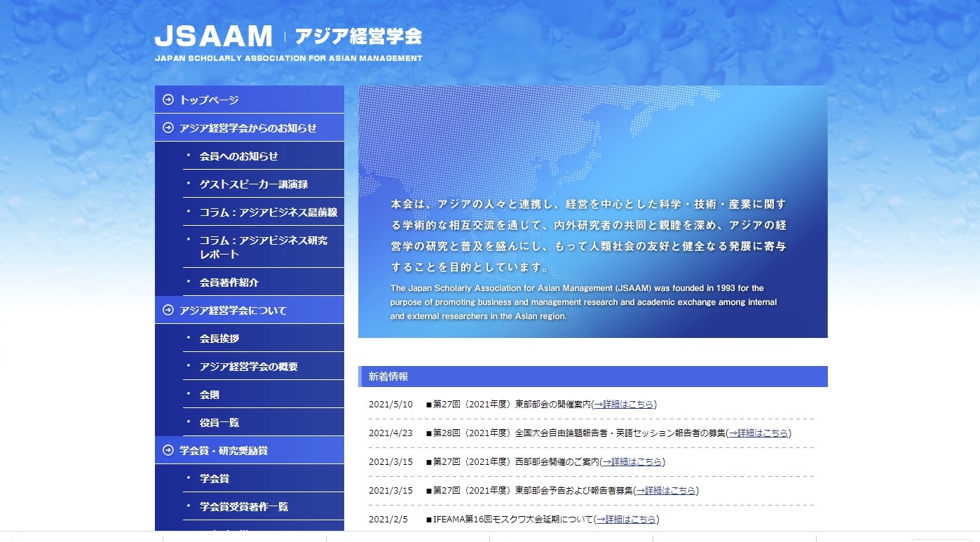Open アジア経営学会からのお知らせ section

pos(250,128)
